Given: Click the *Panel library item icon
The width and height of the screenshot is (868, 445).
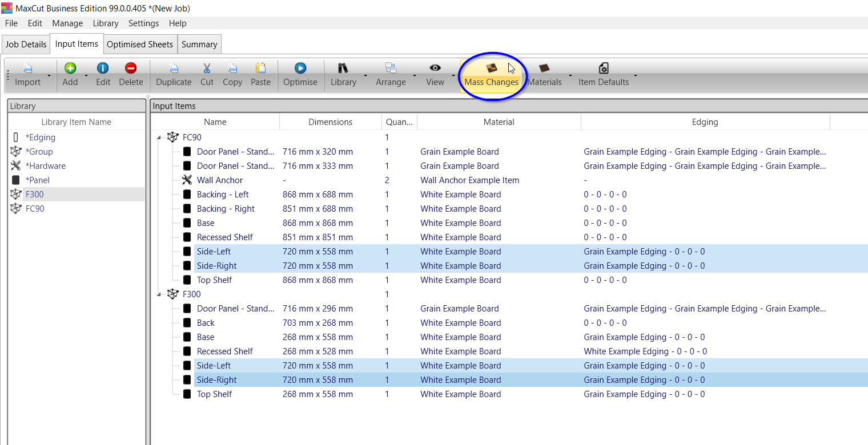Looking at the screenshot, I should 15,180.
